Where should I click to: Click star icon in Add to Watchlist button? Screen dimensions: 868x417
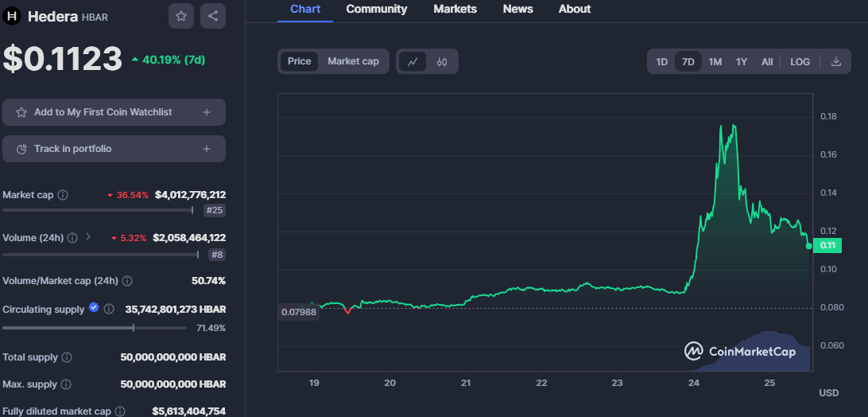21,112
